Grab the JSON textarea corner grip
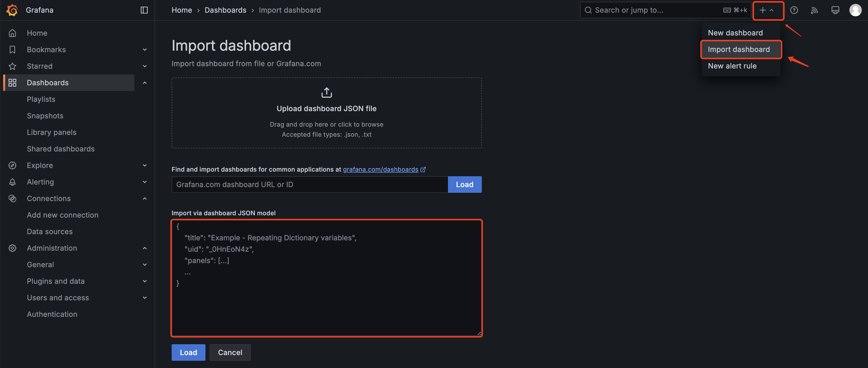 coord(479,333)
